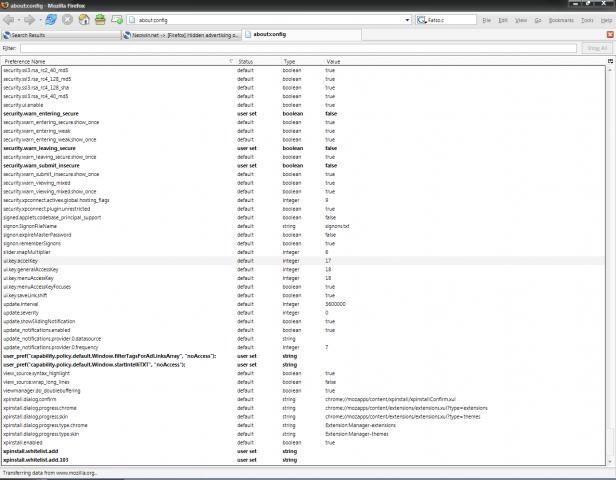The height and width of the screenshot is (480, 616).
Task: Switch to the Search Results tab
Action: click(61, 35)
